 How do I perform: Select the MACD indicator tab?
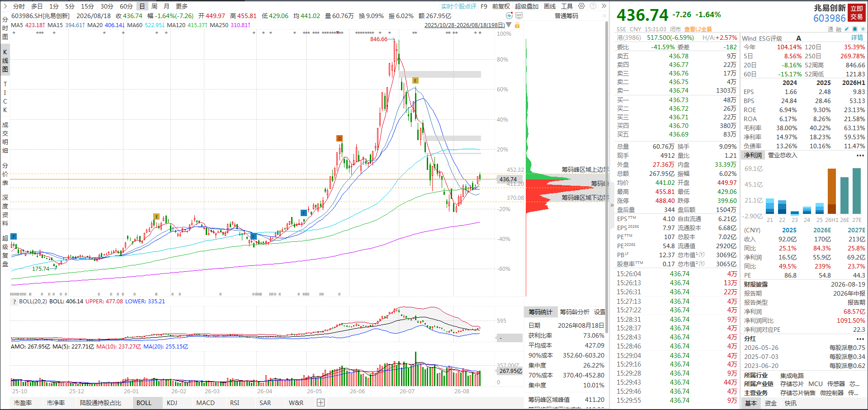pos(205,403)
